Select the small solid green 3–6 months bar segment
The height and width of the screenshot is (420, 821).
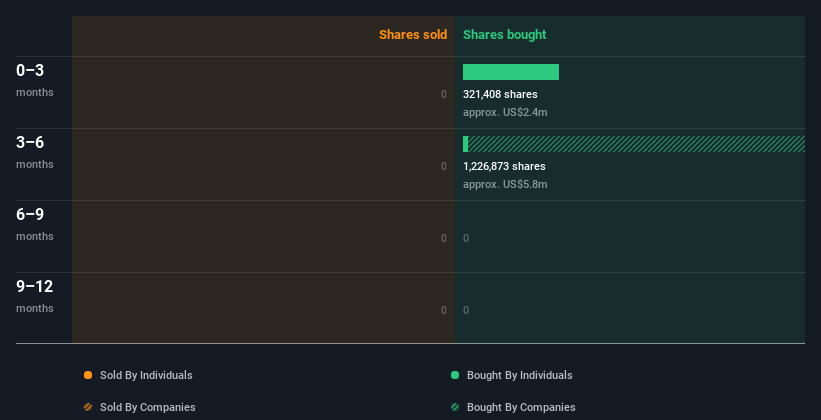pos(465,144)
